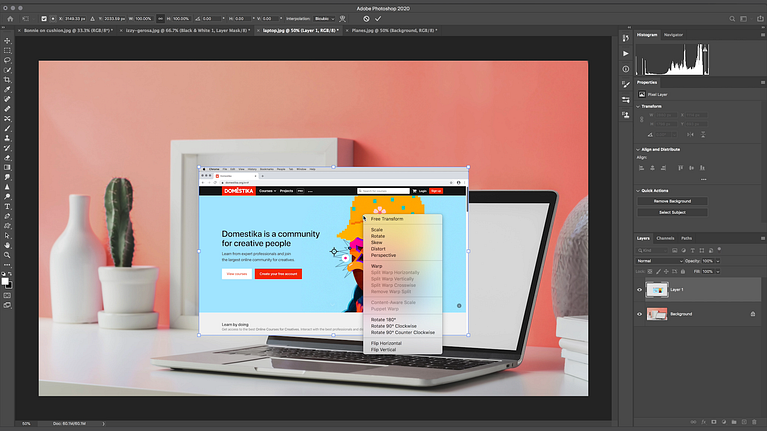Toggle warp mode icon in options bar

pyautogui.click(x=342, y=19)
